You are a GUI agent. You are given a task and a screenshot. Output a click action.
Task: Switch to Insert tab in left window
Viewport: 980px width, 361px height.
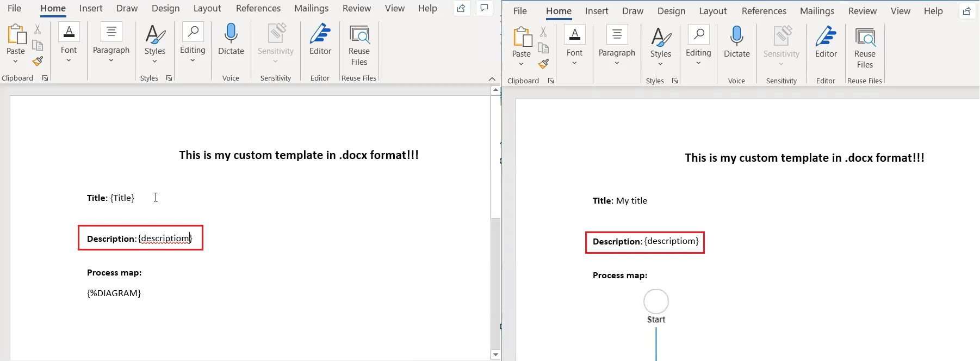point(91,8)
